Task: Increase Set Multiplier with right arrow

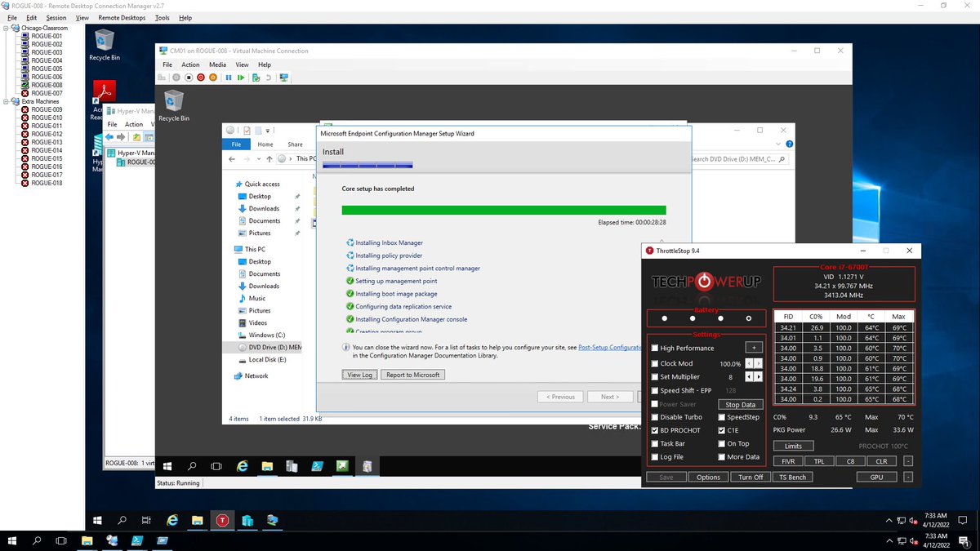Action: [759, 377]
